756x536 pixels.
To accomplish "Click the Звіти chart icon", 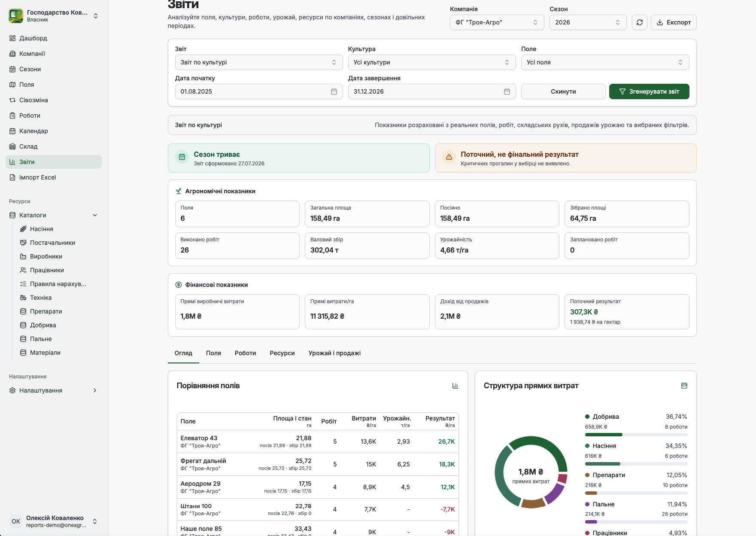I will tap(12, 162).
